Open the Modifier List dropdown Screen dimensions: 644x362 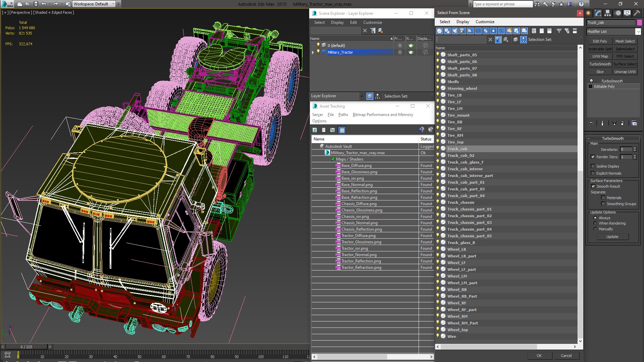point(638,32)
